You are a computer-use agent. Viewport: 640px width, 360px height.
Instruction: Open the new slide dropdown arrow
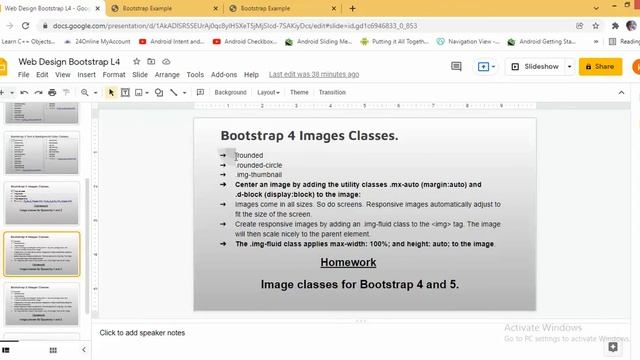12,93
